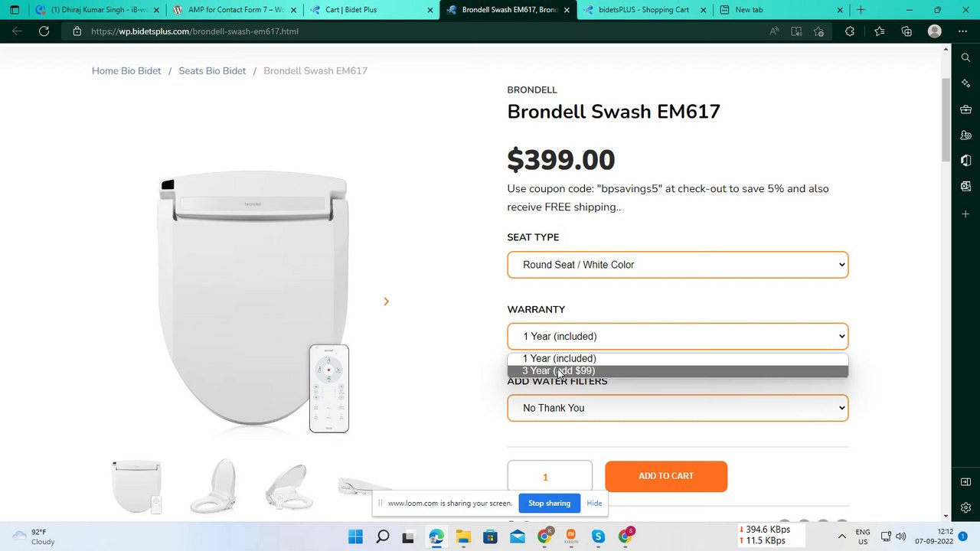Open the sidebar Search icon

pos(965,57)
